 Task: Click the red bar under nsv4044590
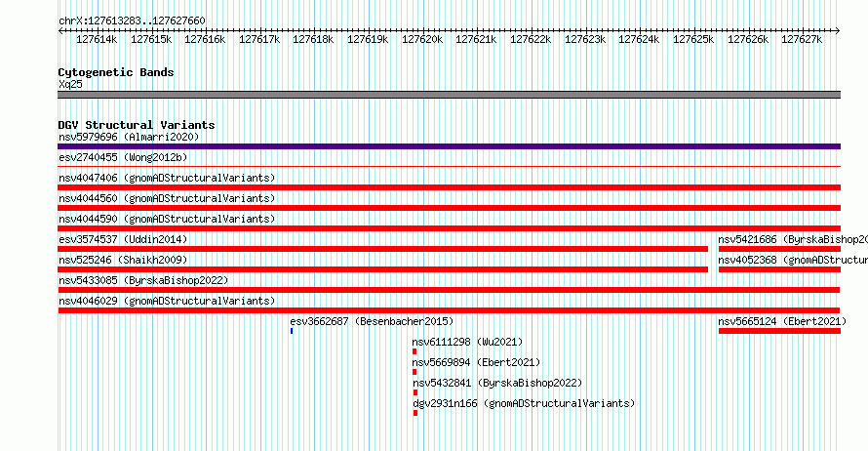coord(449,228)
